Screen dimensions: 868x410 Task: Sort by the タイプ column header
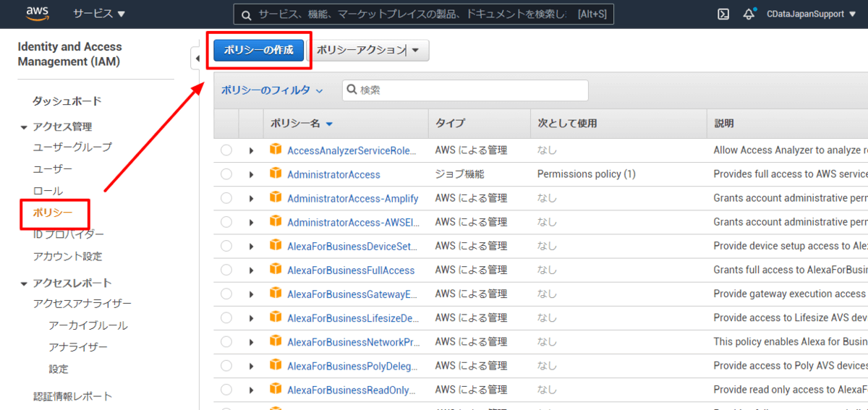(x=450, y=124)
